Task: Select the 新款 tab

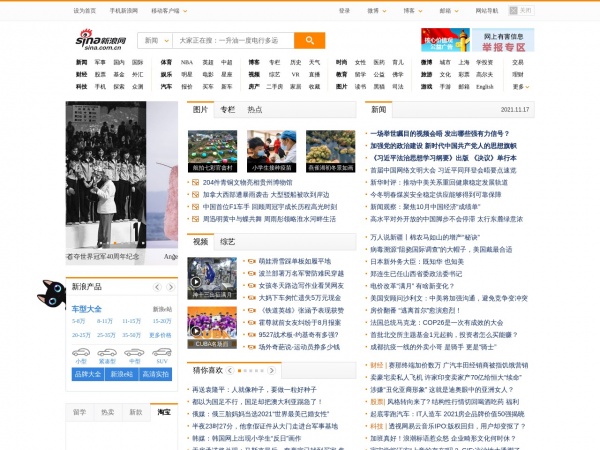Action: click(136, 412)
